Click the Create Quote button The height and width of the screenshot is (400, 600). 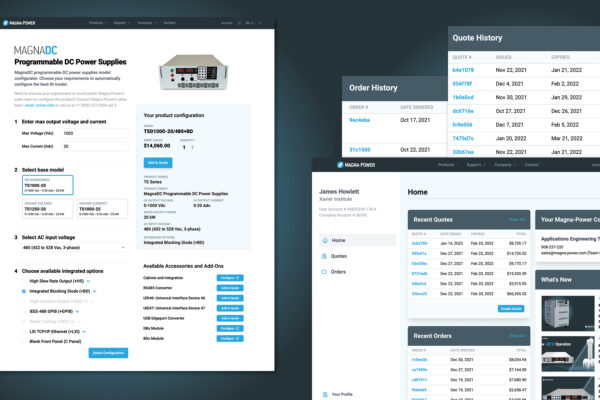pos(511,309)
